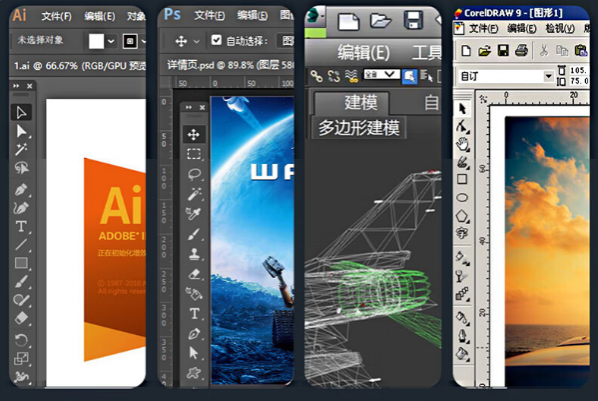Screen dimensions: 598x401
Task: Click the page width field showing 105 in CorelDRAW
Action: (x=579, y=70)
